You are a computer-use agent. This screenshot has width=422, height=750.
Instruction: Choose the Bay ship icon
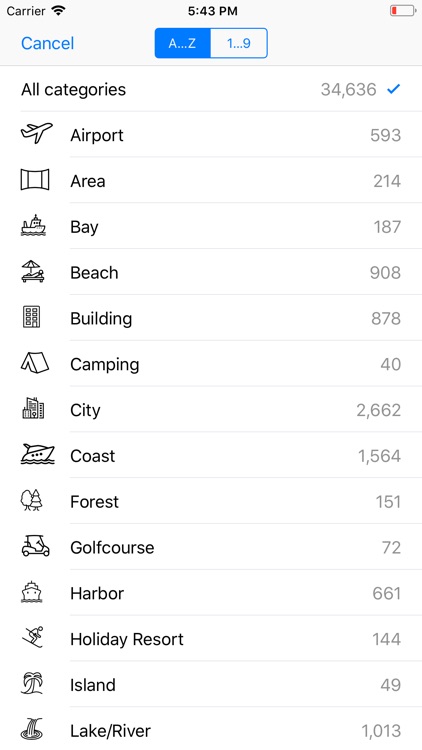coord(33,226)
